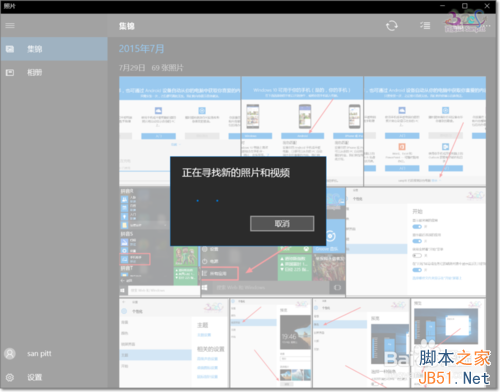Click the 2015年7月 month heading
This screenshot has width=500, height=392.
[x=141, y=49]
